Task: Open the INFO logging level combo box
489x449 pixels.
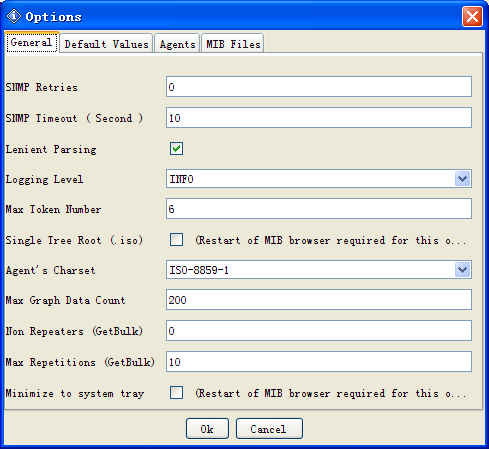Action: point(319,179)
